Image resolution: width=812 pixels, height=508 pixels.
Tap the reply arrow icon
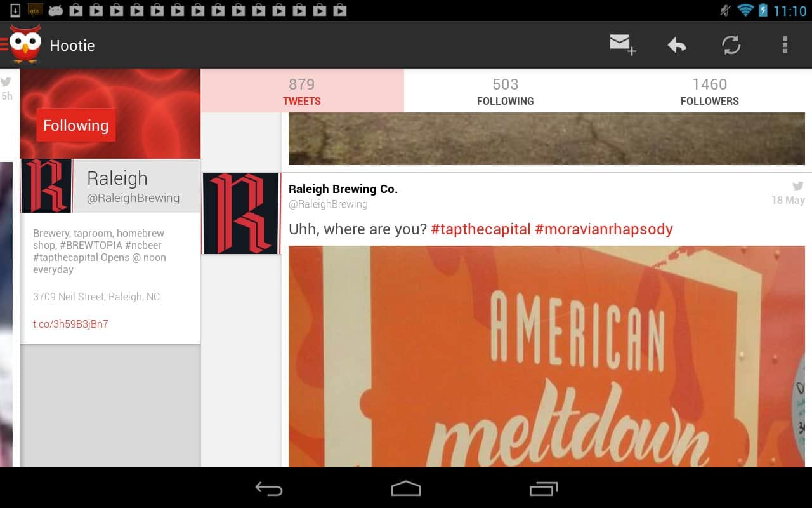coord(677,44)
